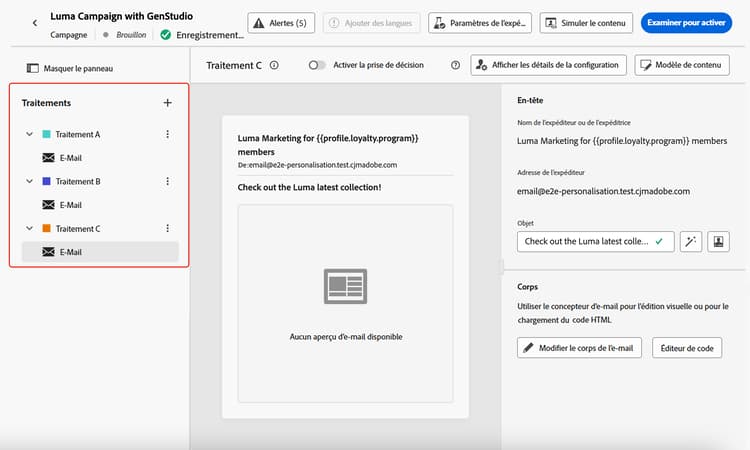Viewport: 750px width, 450px height.
Task: Open more options menu for Traitement C
Action: 167,229
